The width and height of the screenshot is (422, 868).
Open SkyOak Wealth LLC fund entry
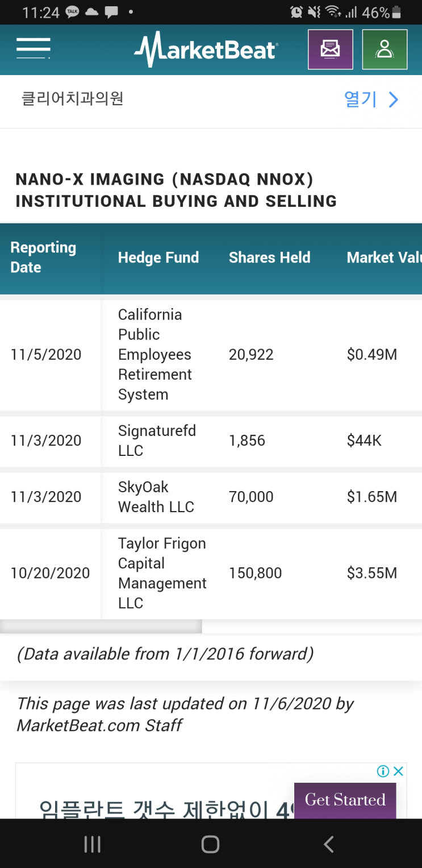click(x=156, y=497)
